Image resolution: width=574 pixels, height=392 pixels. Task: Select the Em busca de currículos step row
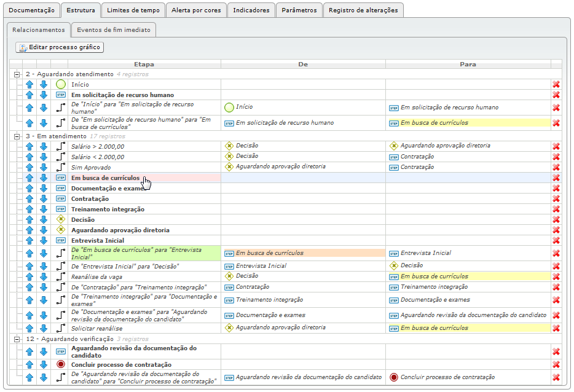(x=105, y=178)
